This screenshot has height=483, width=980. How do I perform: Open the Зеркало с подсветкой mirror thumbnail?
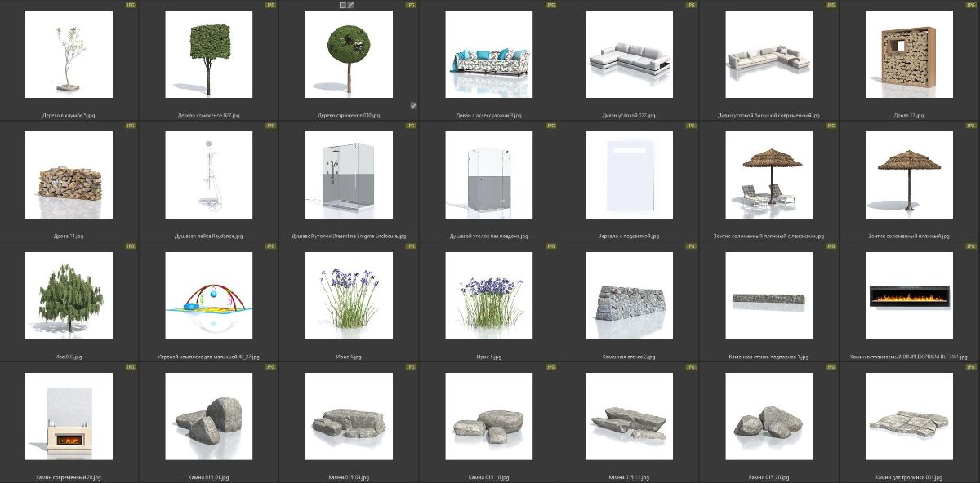(630, 175)
